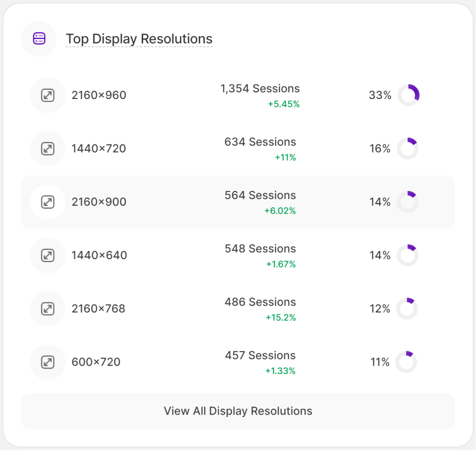Open the Top Display Resolutions title link

click(139, 39)
